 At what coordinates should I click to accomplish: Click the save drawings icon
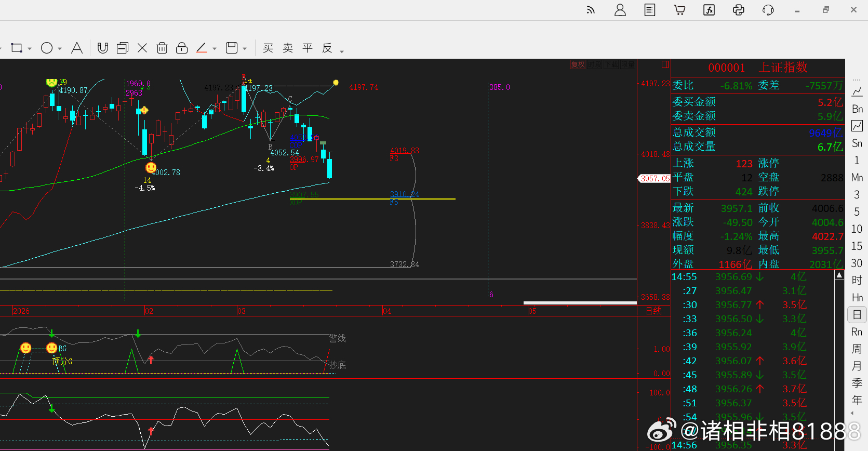coord(232,48)
